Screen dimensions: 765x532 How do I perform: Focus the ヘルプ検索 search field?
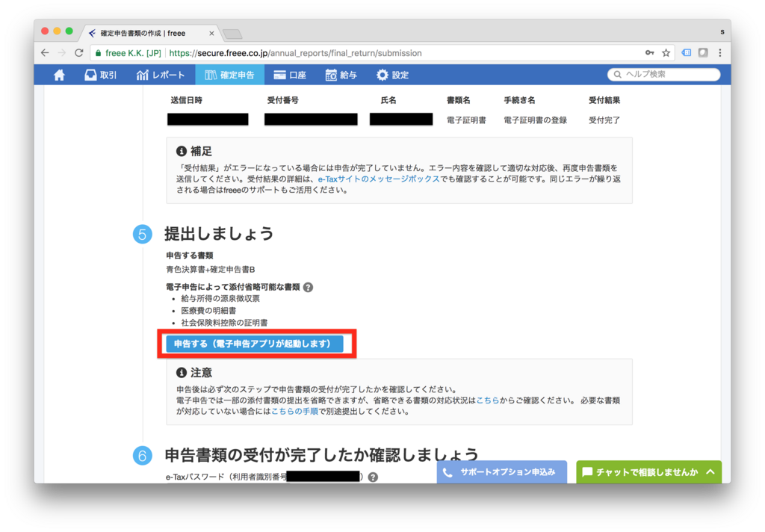tap(663, 74)
